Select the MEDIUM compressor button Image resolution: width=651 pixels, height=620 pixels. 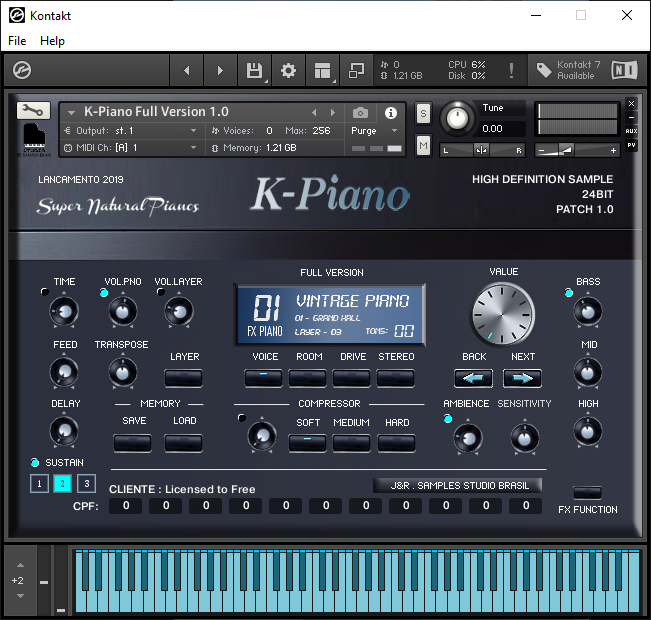pos(351,443)
